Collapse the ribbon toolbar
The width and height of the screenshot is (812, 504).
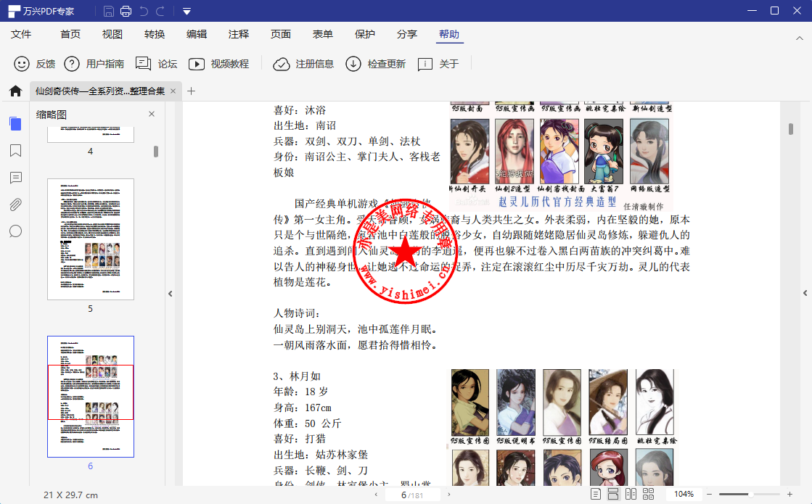(x=800, y=38)
